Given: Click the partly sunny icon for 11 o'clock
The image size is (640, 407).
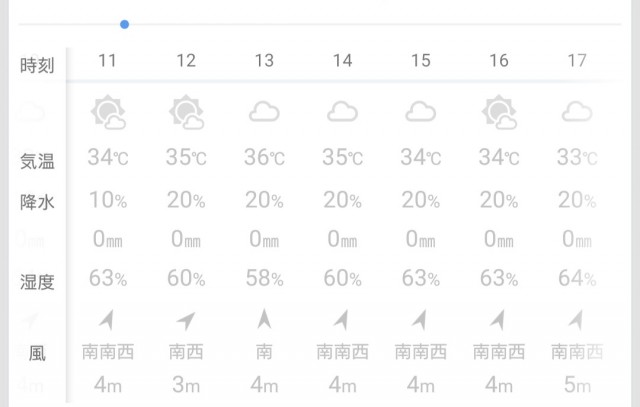Looking at the screenshot, I should 107,112.
